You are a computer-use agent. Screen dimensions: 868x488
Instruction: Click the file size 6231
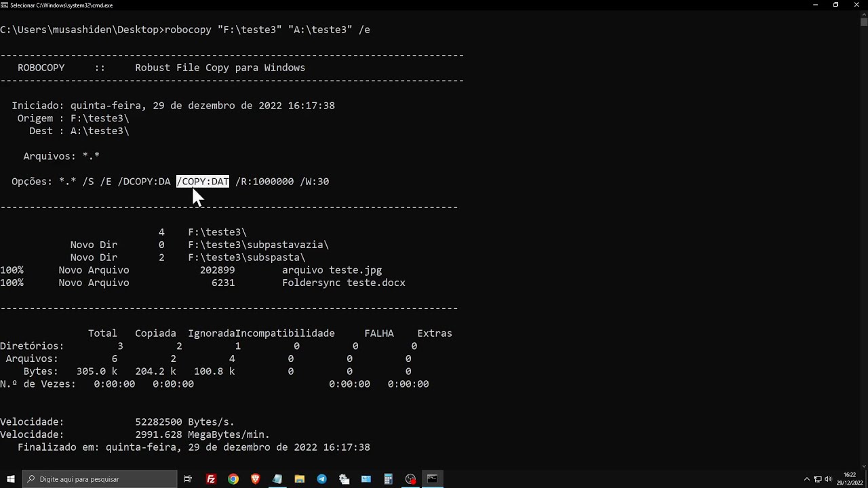click(x=223, y=283)
